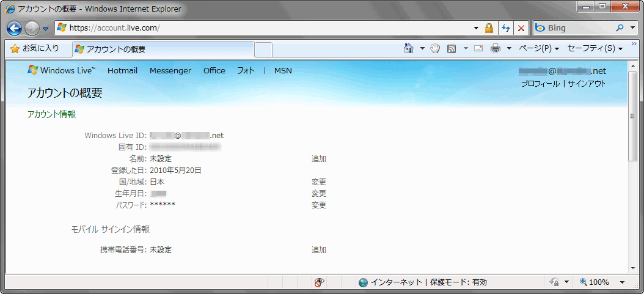Click the privacy report eye icon in status bar
The image size is (644, 294).
point(319,282)
